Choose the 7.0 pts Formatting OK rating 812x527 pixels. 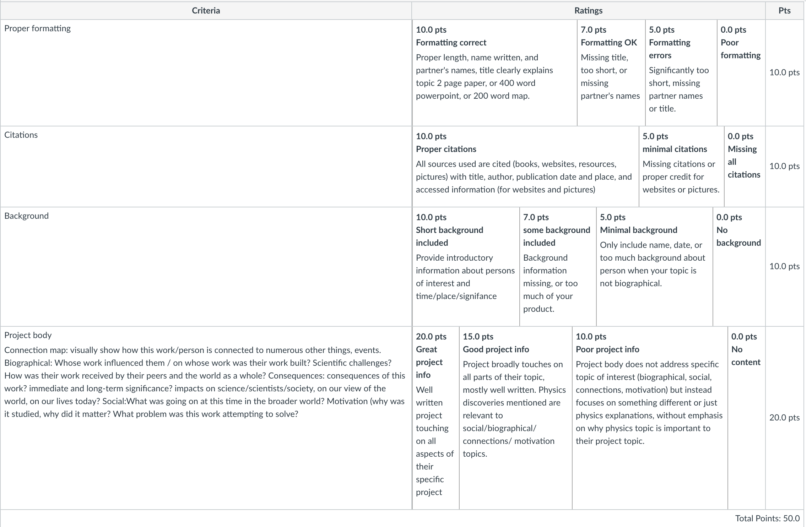611,72
